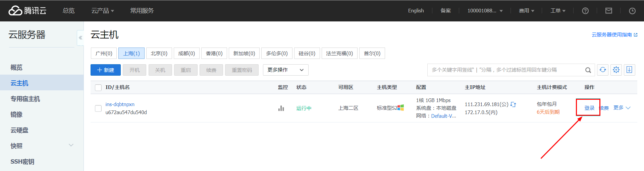Viewport: 644px width, 171px height.
Task: Open the 费用 dropdown
Action: pyautogui.click(x=527, y=11)
